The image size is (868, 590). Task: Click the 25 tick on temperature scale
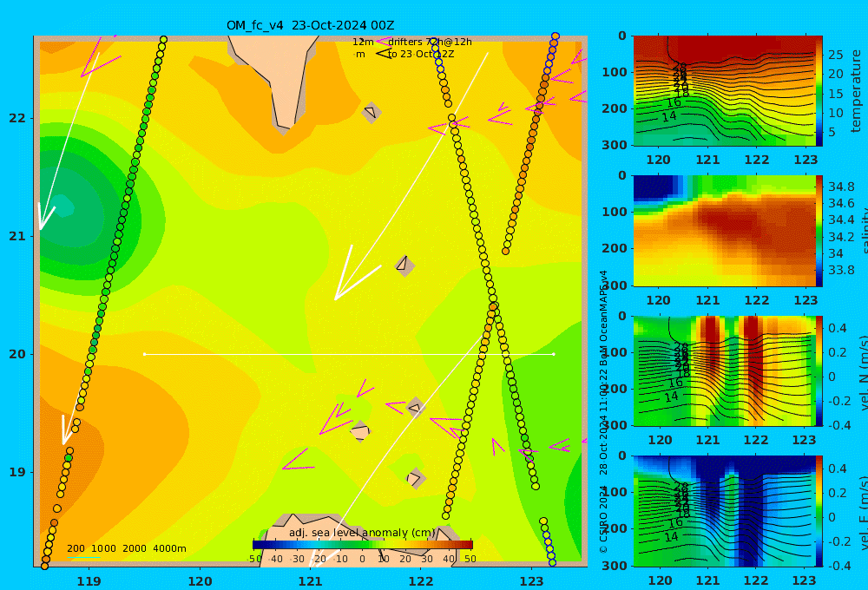click(x=836, y=55)
